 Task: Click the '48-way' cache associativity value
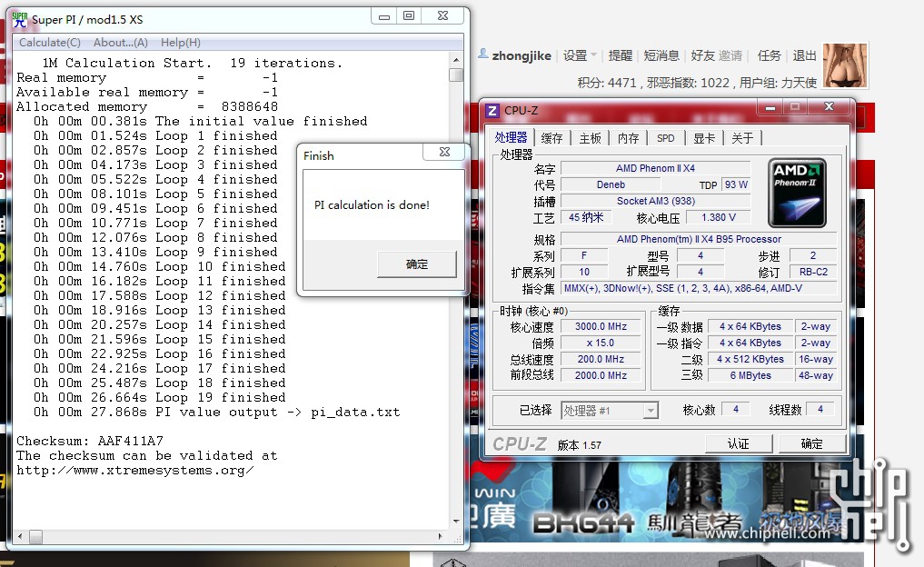click(x=816, y=375)
